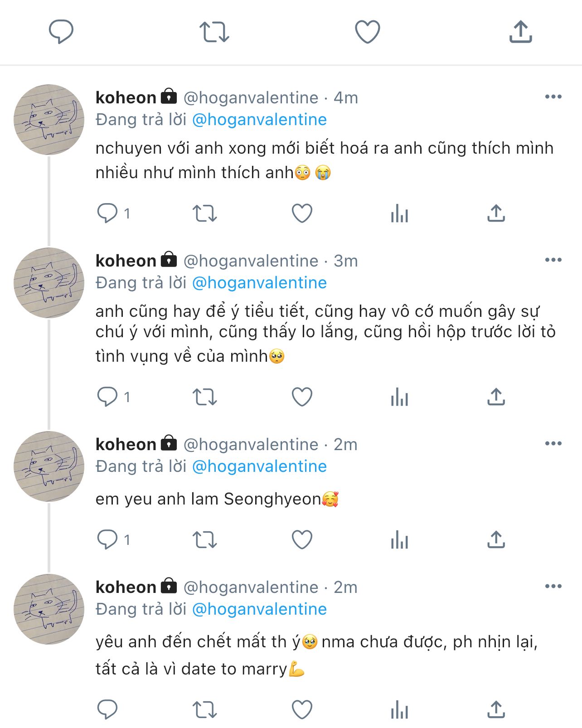Image resolution: width=582 pixels, height=728 pixels.
Task: Like the 'date to marry' tweet
Action: pyautogui.click(x=302, y=709)
